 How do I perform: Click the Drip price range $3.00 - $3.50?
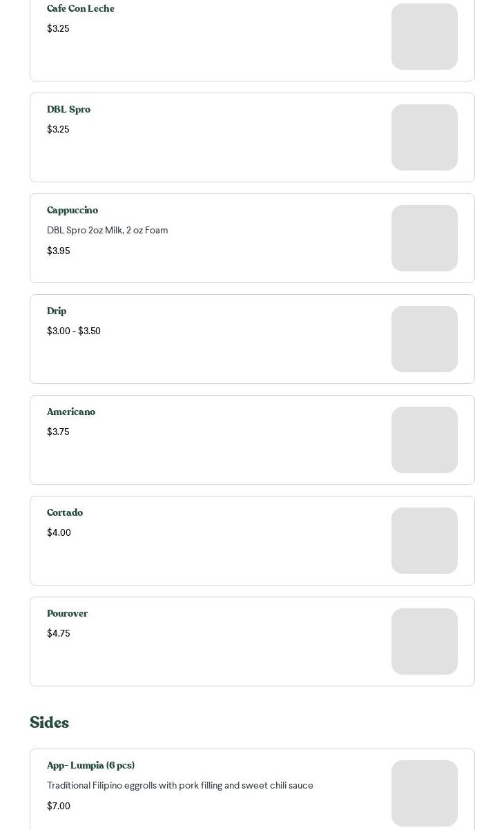[x=74, y=331]
